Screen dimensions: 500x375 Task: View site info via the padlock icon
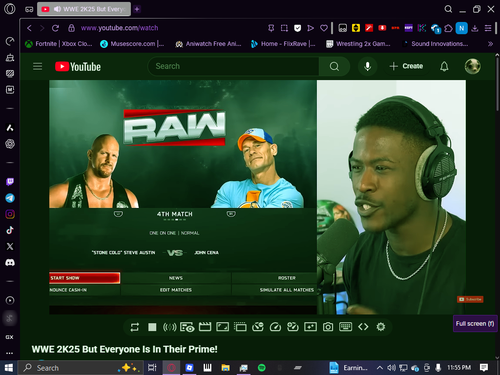(71, 28)
